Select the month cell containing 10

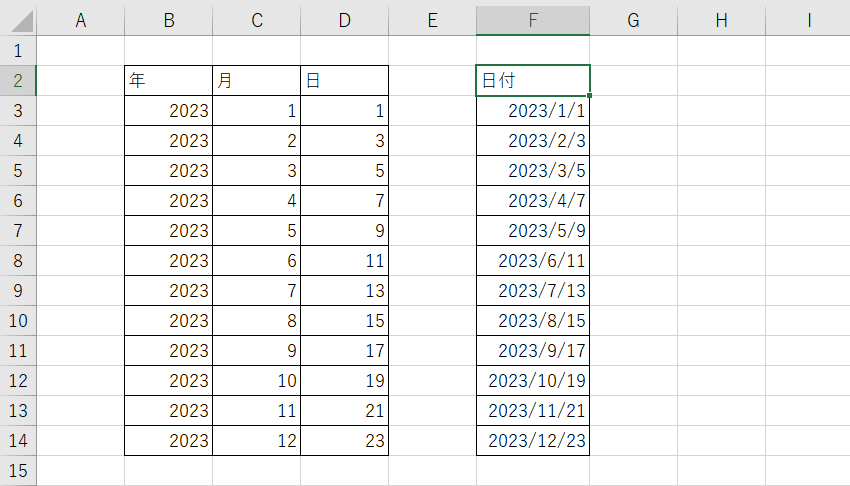(x=256, y=381)
